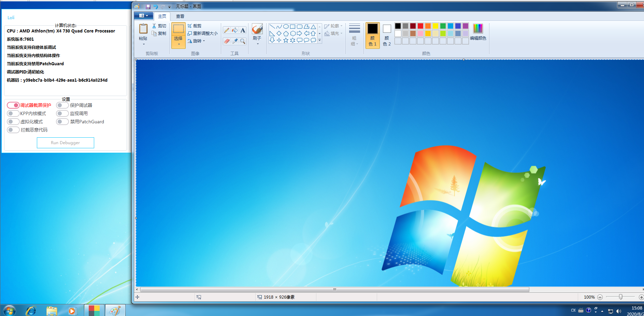Select the Diamond shape
This screenshot has height=316, width=644.
(x=279, y=33)
